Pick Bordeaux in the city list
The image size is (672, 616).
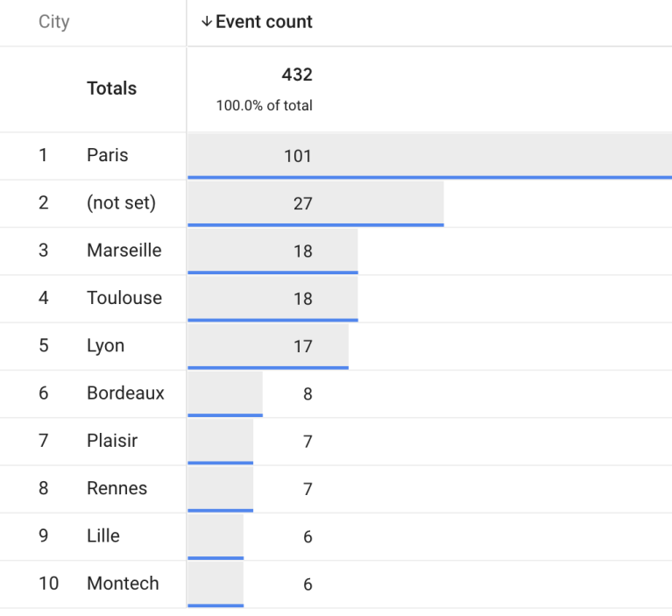coord(125,393)
